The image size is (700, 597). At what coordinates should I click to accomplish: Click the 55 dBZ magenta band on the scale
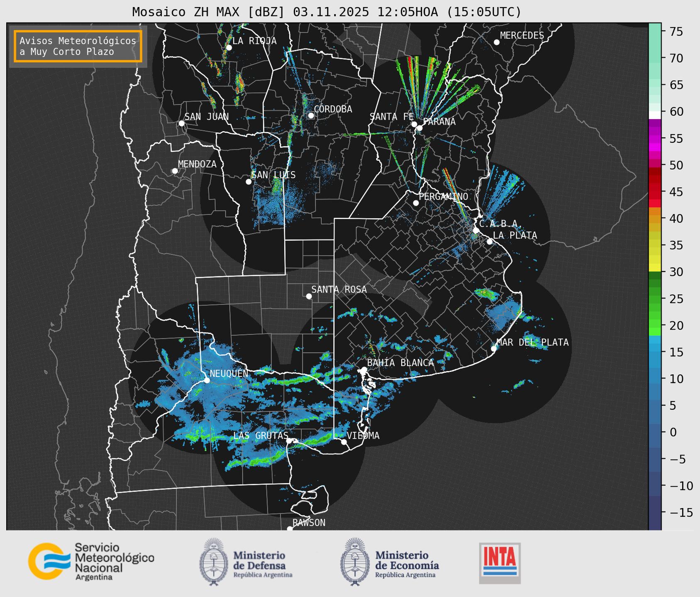point(655,138)
